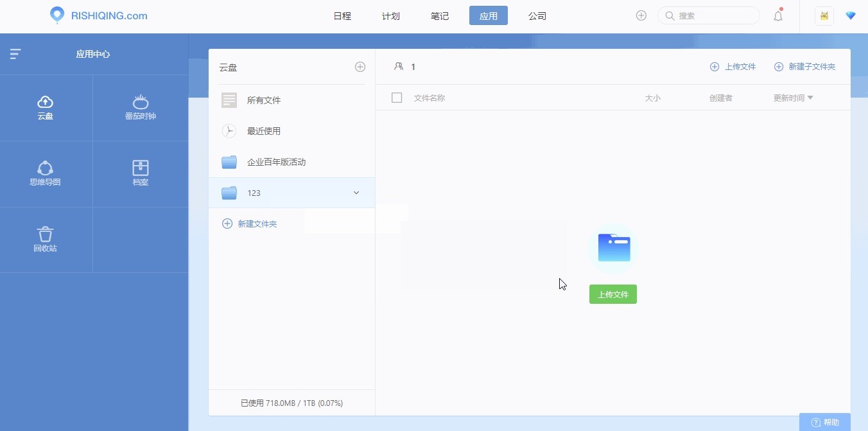Sort by 文件名称 column header
The height and width of the screenshot is (431, 868).
coord(430,98)
